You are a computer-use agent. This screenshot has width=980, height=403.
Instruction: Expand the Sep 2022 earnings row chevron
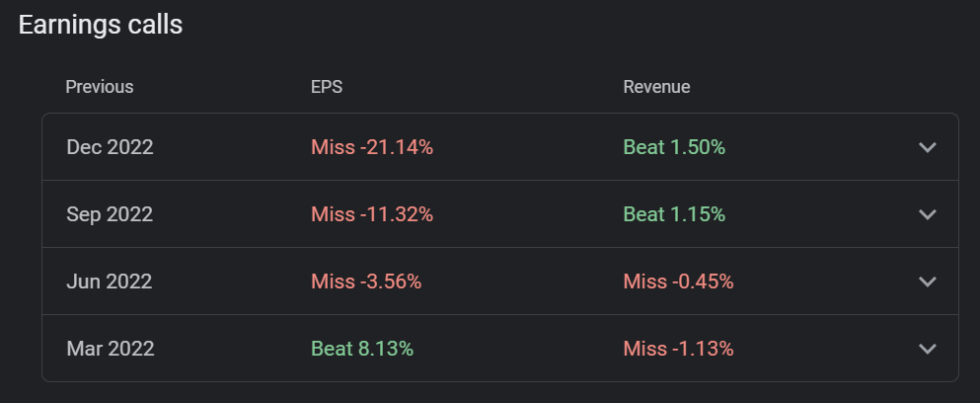coord(927,214)
